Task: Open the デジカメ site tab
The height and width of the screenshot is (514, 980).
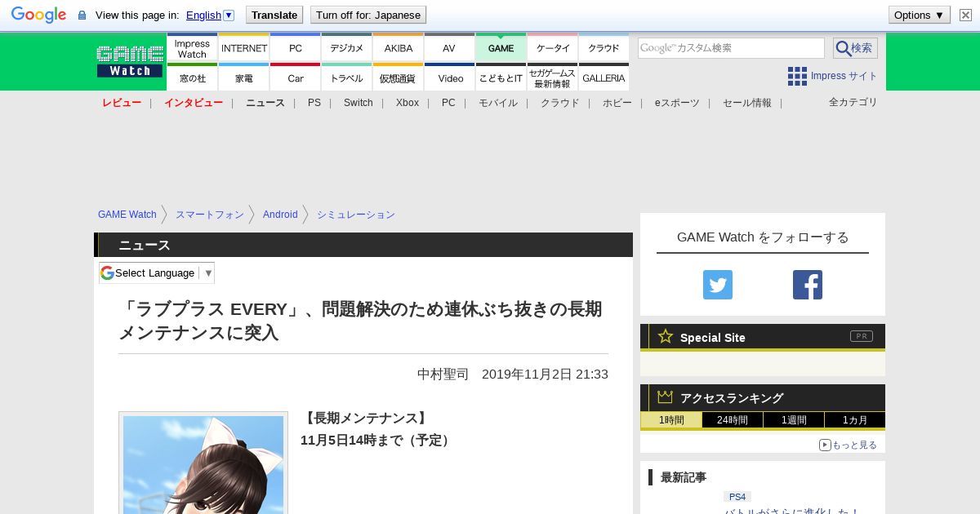Action: coord(347,48)
